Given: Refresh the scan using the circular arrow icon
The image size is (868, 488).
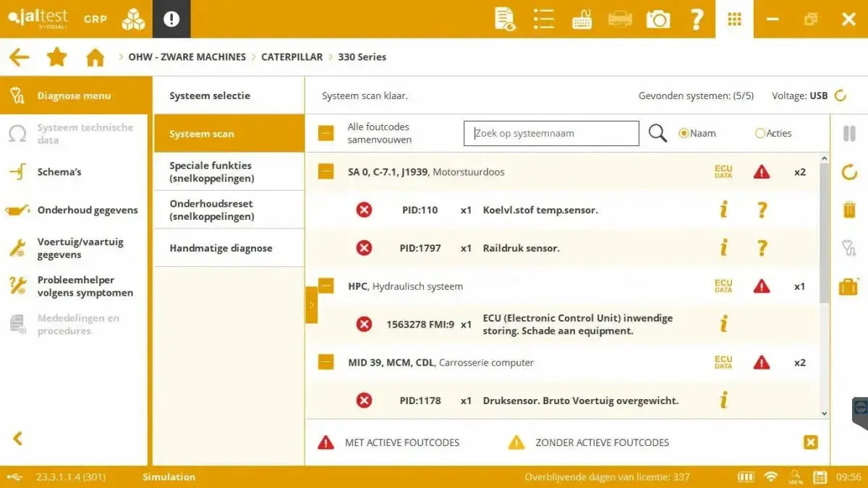Looking at the screenshot, I should point(849,171).
